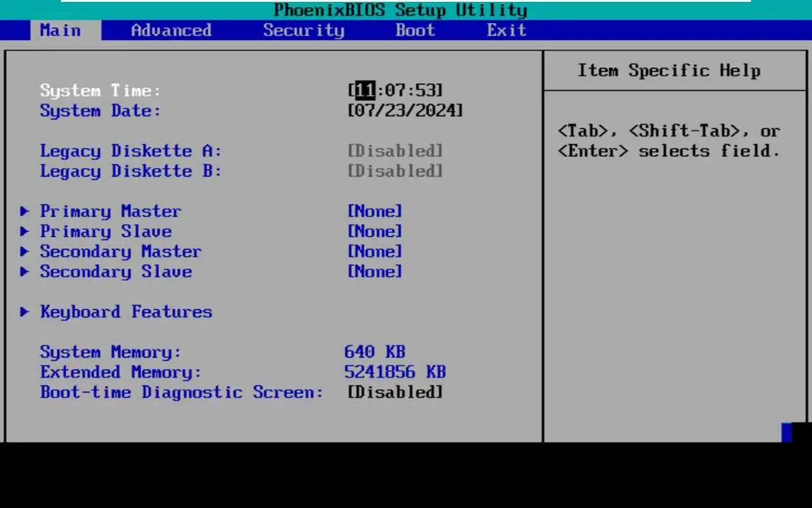Click the Primary Slave None value
Screen dimensions: 812x508
(x=375, y=232)
